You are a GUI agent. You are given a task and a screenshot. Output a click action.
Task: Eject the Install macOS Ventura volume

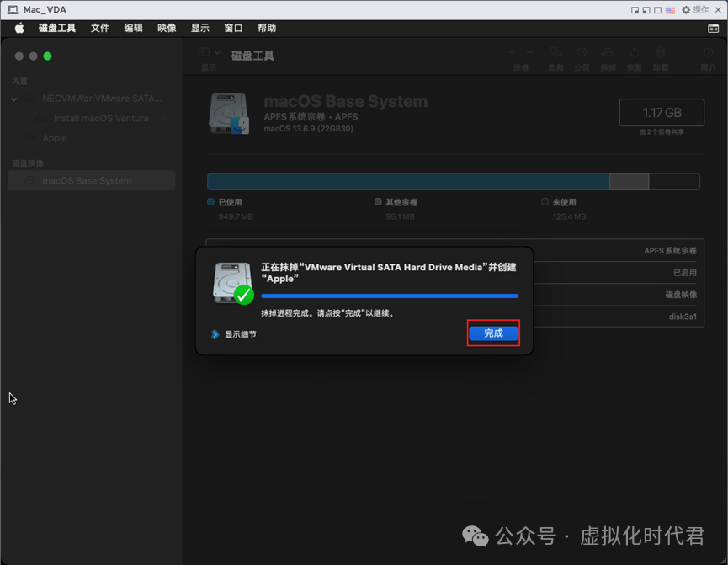point(164,118)
